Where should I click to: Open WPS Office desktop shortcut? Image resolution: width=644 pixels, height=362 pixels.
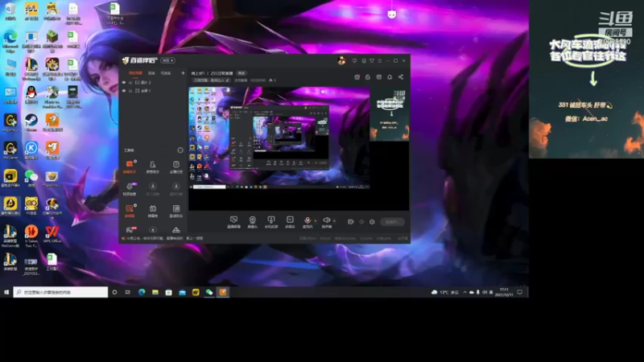click(52, 234)
